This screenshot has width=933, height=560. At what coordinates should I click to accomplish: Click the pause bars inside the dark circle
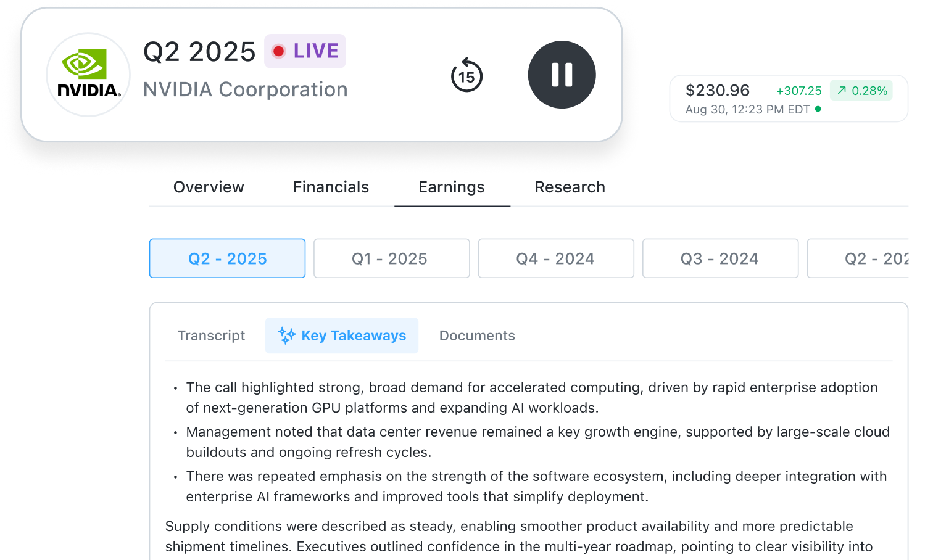click(562, 75)
